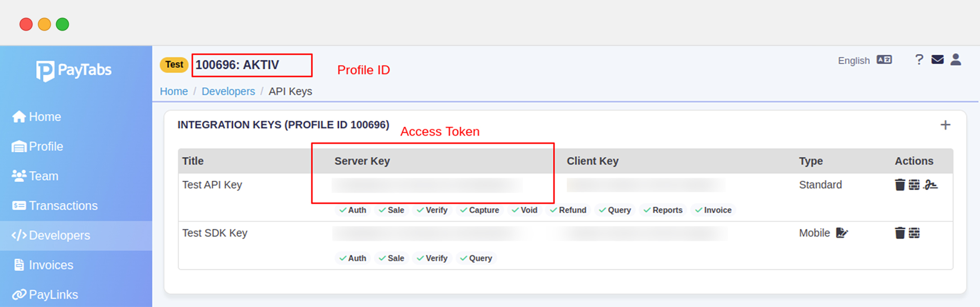This screenshot has height=307, width=980.
Task: Delete the Test SDK Key with trash icon
Action: [x=900, y=233]
